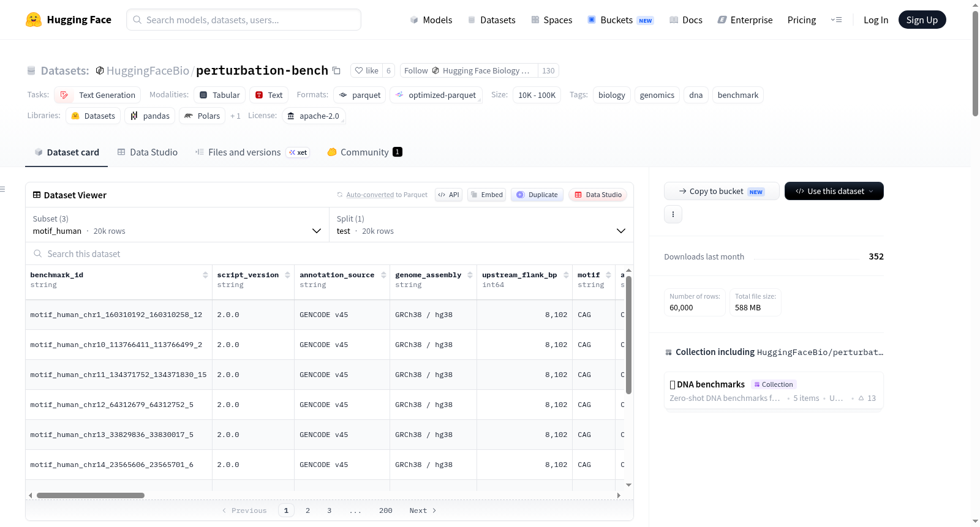Click Copy to bucket button
The width and height of the screenshot is (980, 527).
pos(722,191)
